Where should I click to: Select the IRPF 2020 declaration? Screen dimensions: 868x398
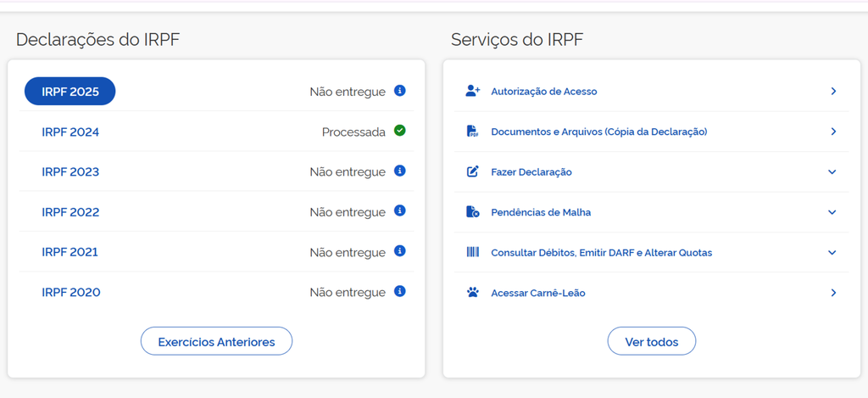click(71, 292)
